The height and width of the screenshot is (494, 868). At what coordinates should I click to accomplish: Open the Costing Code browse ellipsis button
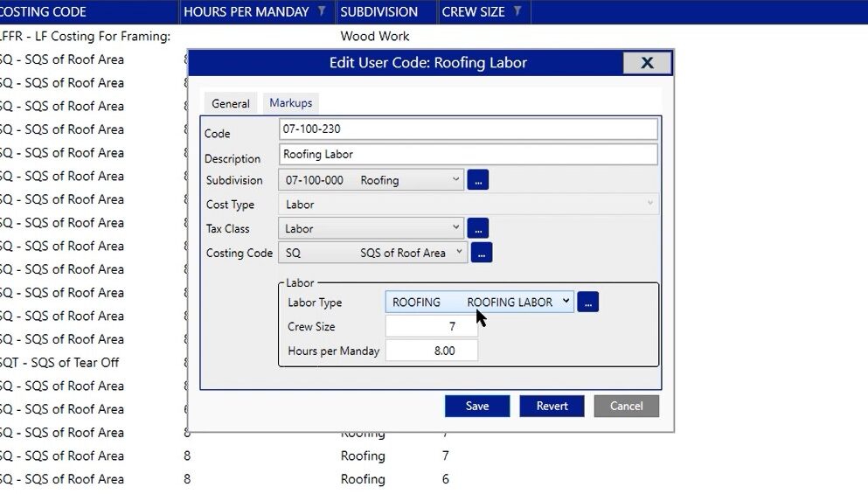482,253
